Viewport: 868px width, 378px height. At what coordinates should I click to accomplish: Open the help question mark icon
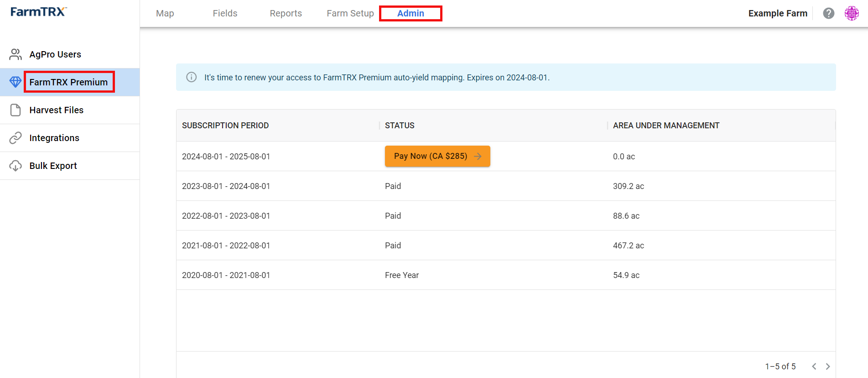[829, 13]
